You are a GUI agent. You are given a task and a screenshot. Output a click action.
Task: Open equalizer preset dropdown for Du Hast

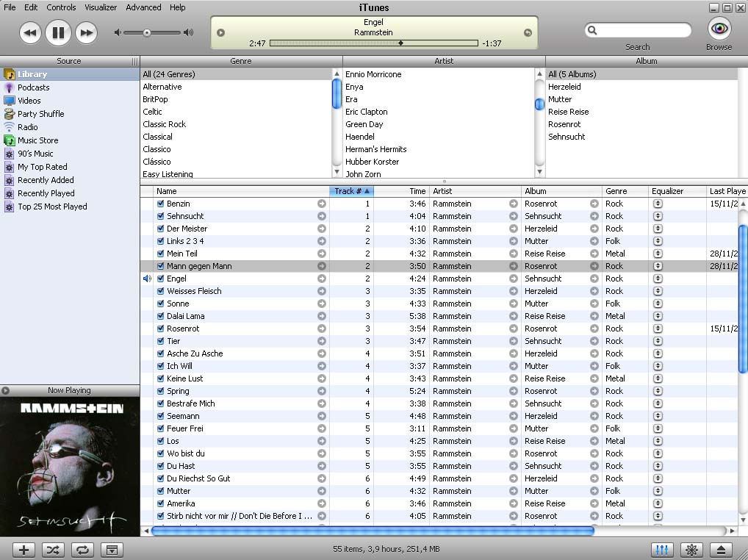[658, 466]
